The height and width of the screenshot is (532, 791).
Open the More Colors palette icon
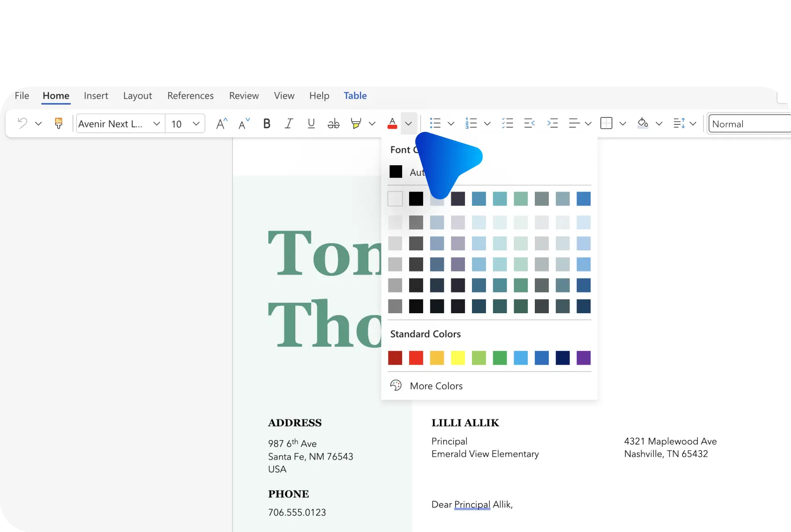[x=396, y=385]
